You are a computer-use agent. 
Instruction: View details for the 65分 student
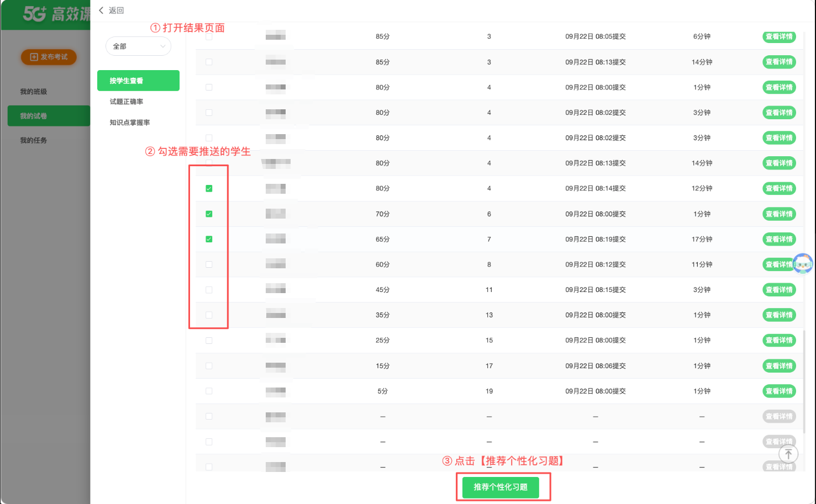[779, 239]
